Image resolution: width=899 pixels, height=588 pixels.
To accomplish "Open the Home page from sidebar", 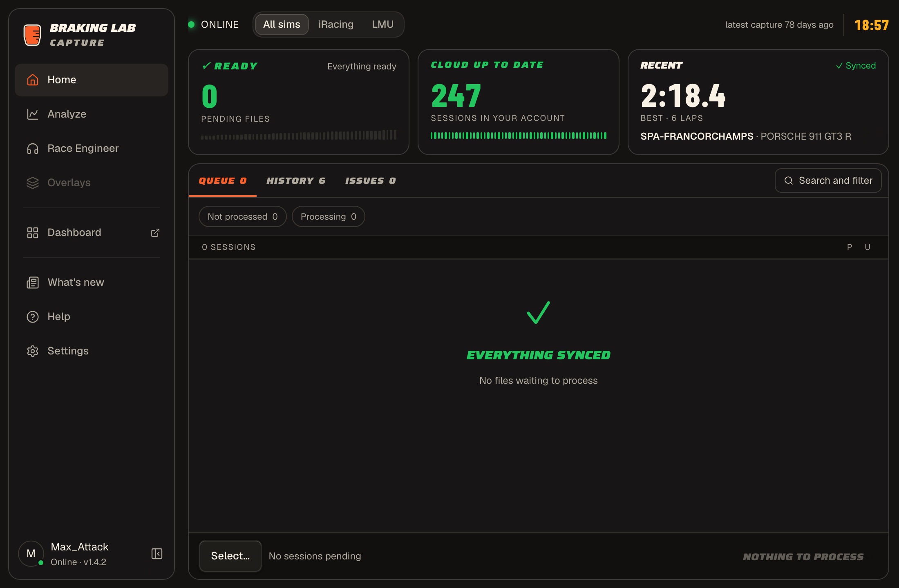I will point(92,80).
